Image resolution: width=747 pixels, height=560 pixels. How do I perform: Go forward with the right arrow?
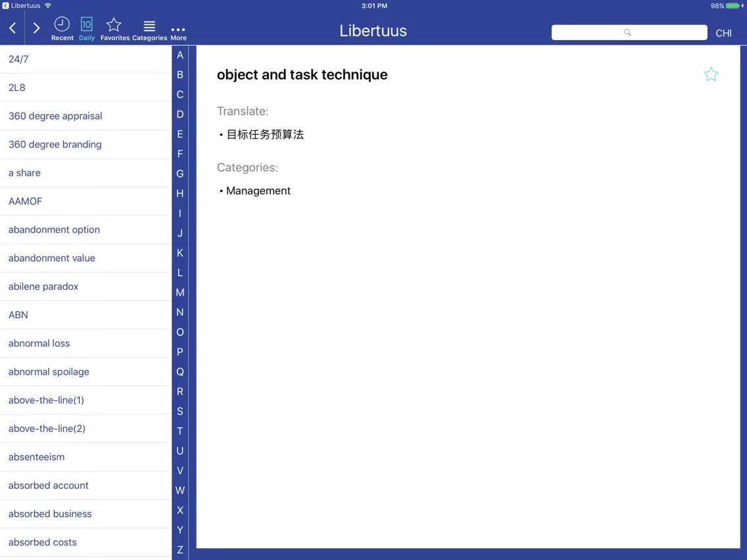pos(36,28)
